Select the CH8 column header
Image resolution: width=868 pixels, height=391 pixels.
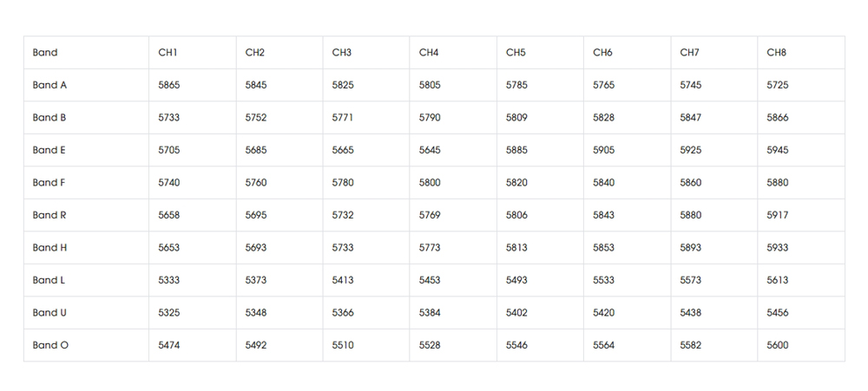(776, 53)
